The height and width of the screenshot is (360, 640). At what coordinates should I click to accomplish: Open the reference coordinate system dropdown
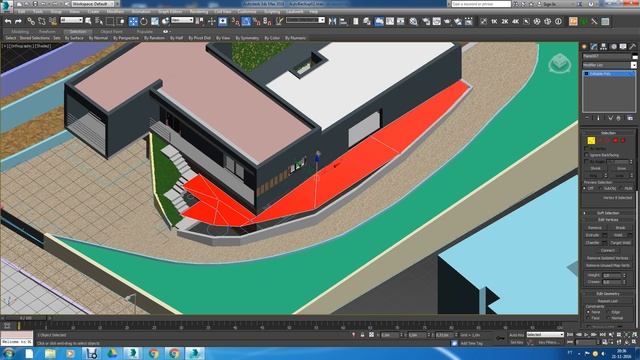coord(182,20)
